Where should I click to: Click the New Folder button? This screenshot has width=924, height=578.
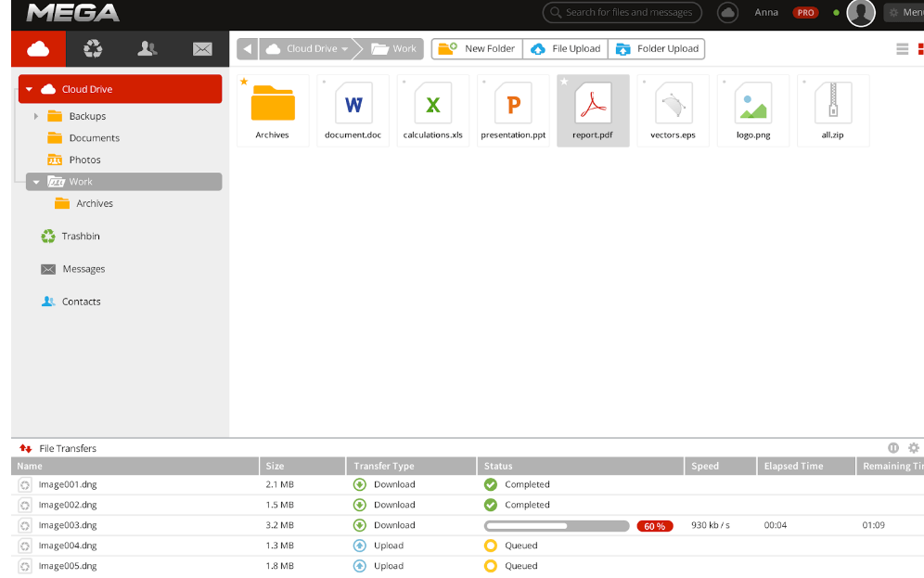click(477, 49)
